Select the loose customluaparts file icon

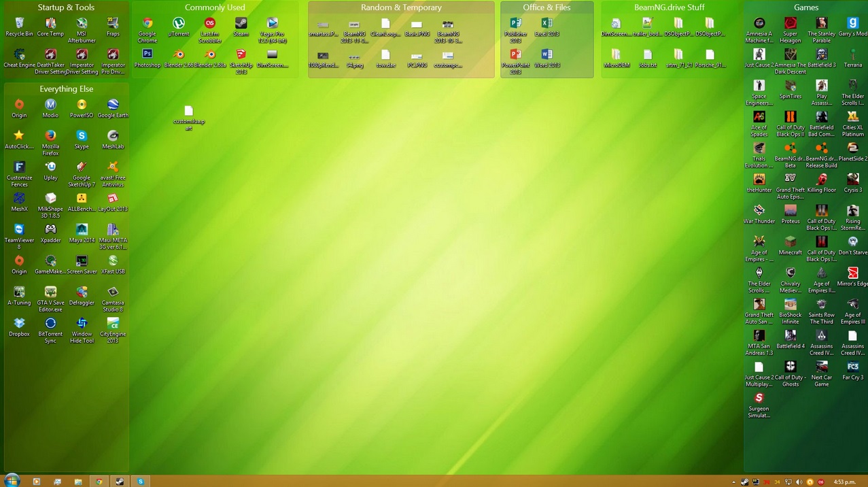pyautogui.click(x=189, y=118)
